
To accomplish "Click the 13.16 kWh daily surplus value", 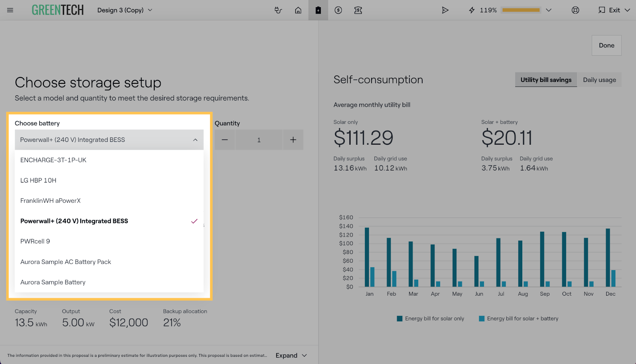I will tap(350, 168).
